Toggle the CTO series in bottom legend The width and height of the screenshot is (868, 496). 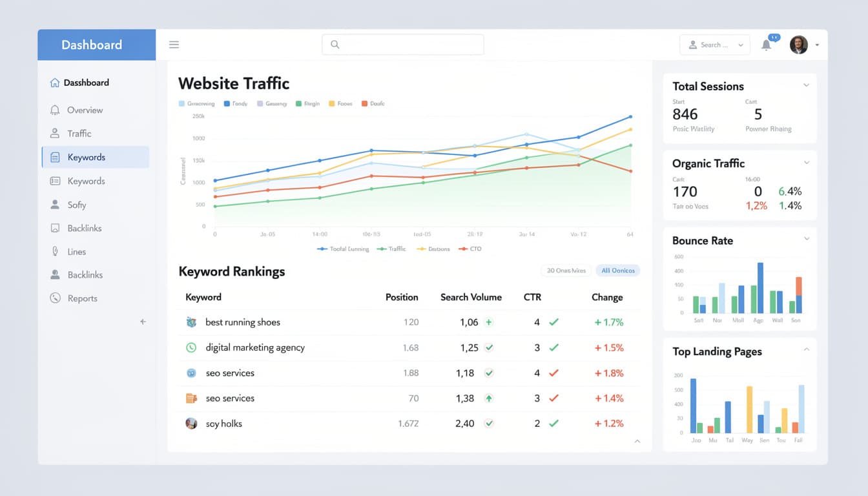(x=470, y=249)
